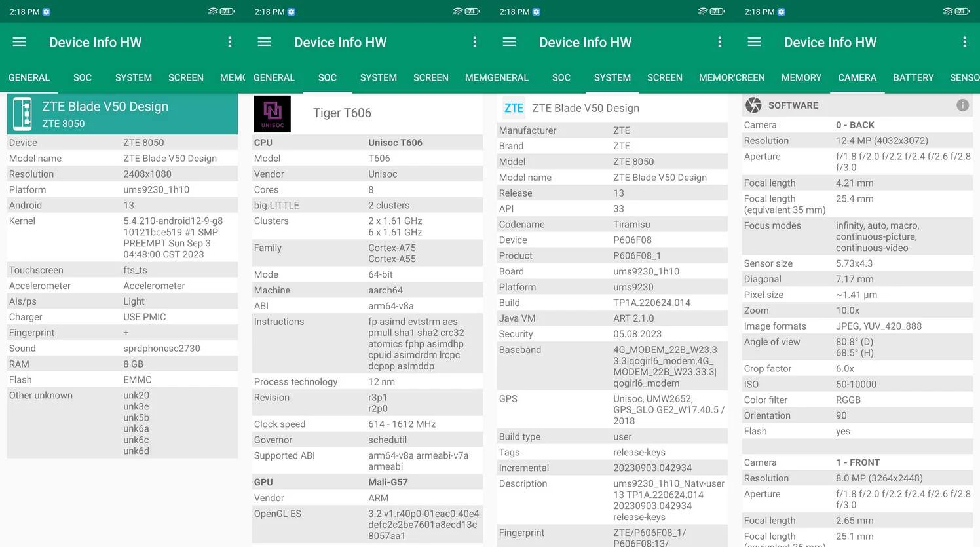Select CAMERA tab in fourth screen

pyautogui.click(x=857, y=77)
